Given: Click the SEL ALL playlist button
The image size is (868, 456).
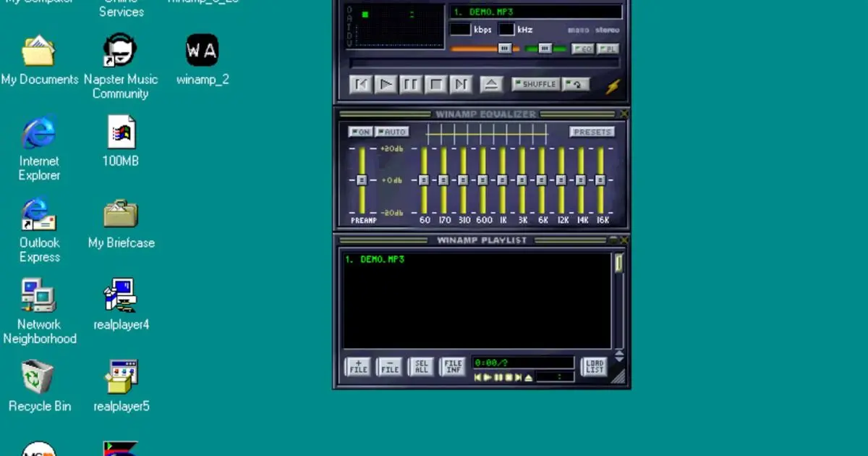Looking at the screenshot, I should tap(421, 367).
